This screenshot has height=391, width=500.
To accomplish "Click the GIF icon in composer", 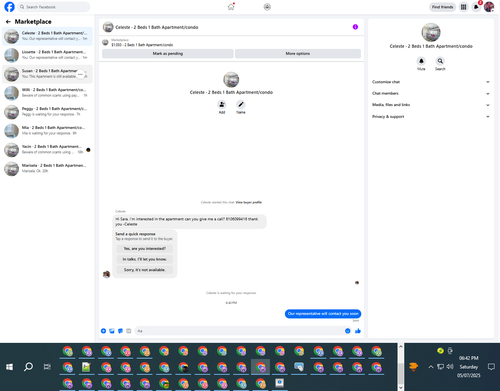I will pos(129,331).
